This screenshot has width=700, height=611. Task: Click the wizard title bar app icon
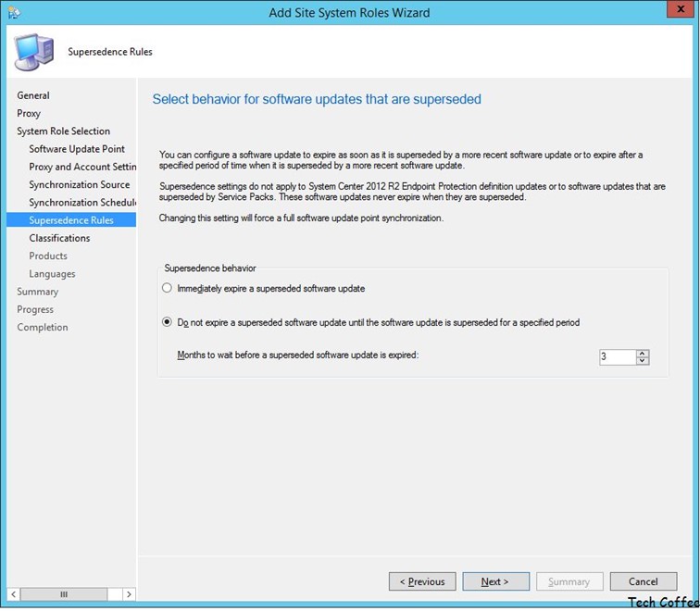point(14,13)
